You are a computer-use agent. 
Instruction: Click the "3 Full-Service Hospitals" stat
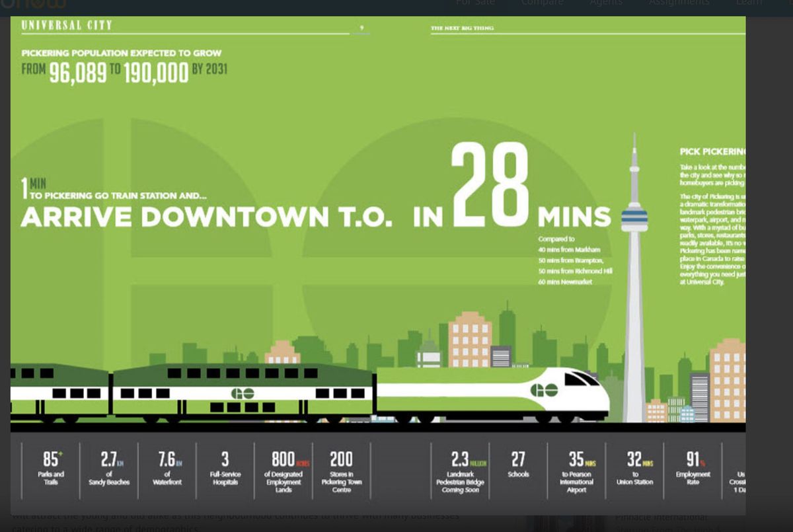[225, 469]
